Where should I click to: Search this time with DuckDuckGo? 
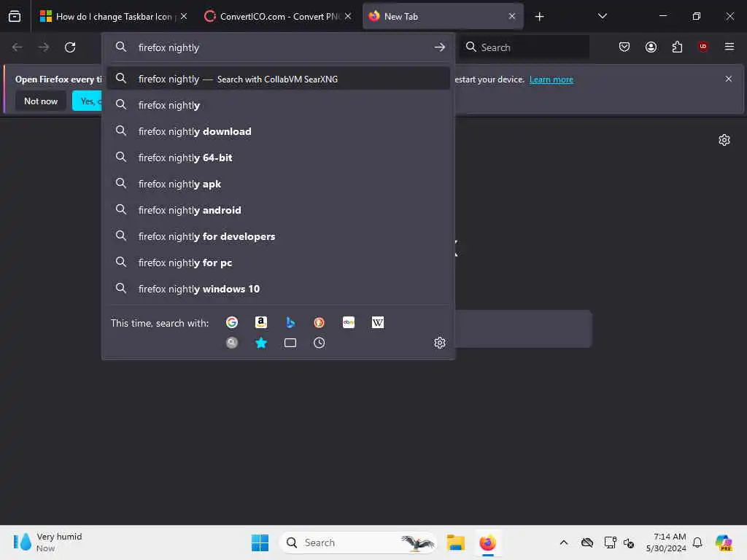pos(320,322)
